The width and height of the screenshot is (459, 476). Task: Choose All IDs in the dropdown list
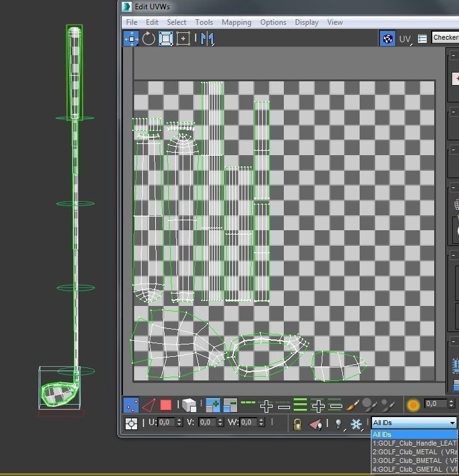point(414,434)
